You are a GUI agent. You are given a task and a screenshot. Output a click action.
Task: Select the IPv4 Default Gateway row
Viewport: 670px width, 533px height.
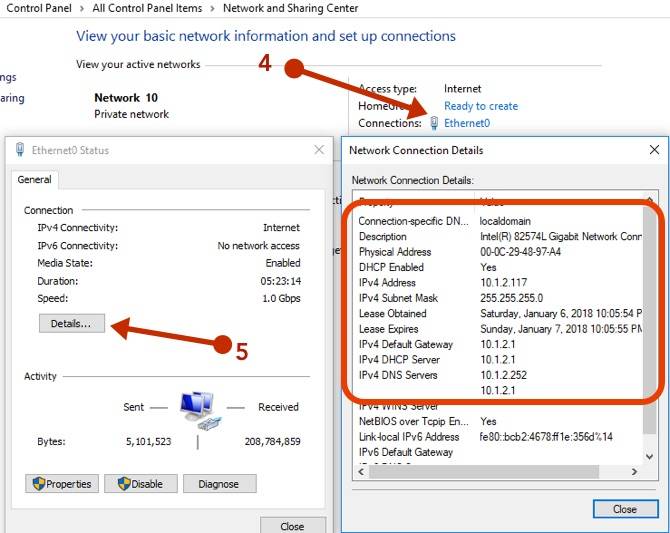pyautogui.click(x=499, y=344)
